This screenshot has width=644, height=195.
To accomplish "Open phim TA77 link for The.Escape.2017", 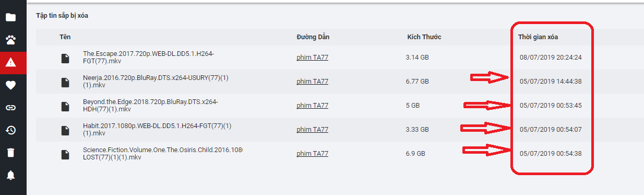I will [312, 58].
